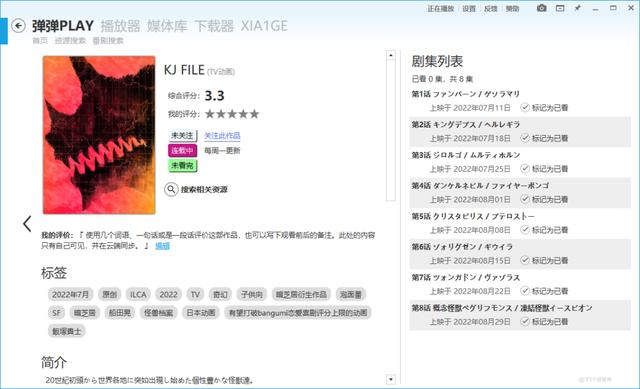
Task: Click the rating value 3.3
Action: tap(214, 96)
